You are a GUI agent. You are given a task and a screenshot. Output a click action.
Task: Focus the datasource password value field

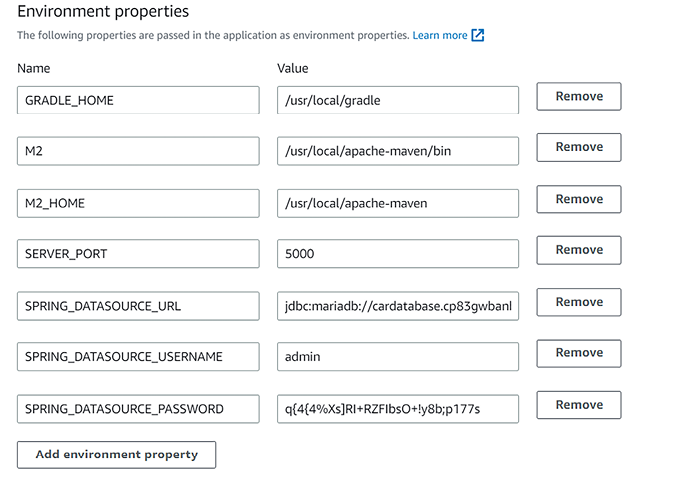click(397, 409)
